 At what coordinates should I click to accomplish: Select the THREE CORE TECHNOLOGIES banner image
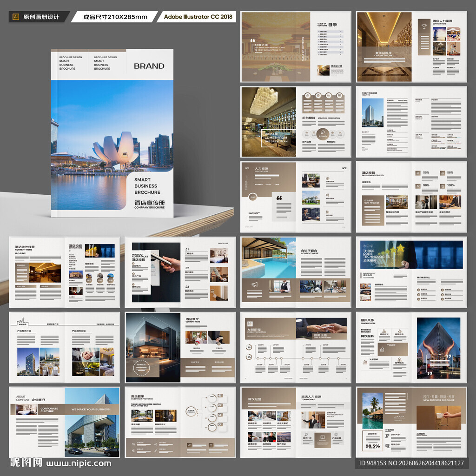(411, 254)
